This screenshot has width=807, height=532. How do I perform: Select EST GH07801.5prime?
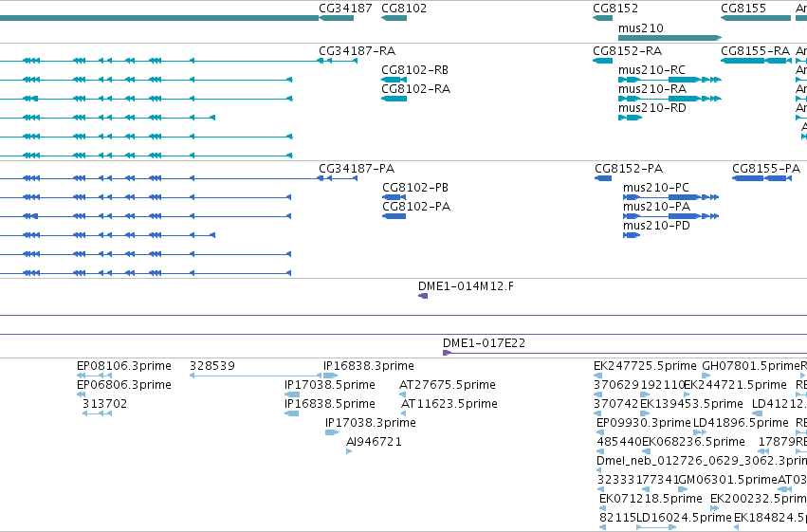tap(750, 366)
